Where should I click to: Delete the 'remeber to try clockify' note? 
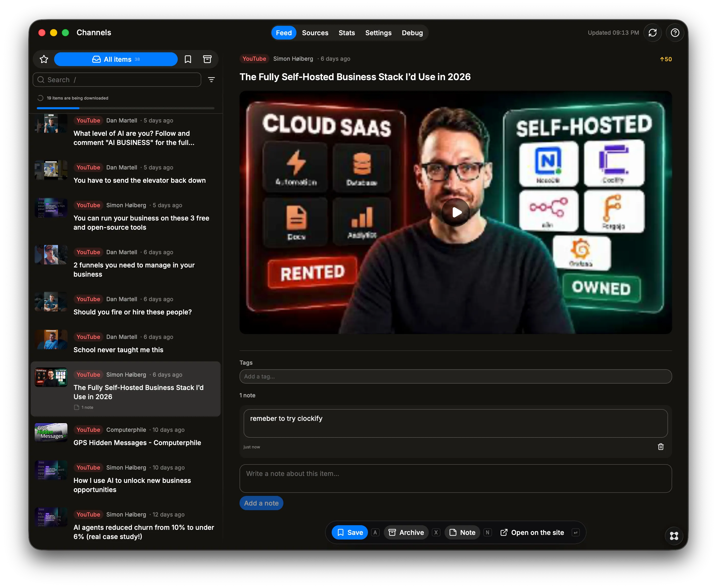point(661,447)
